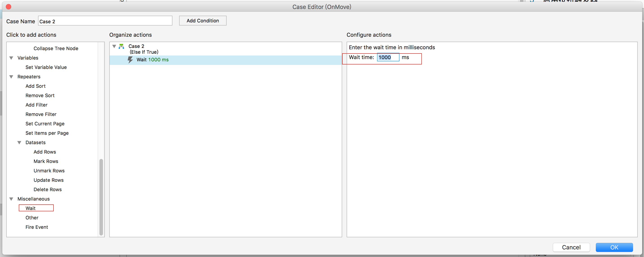Collapse the Datasets subsection
Screen dimensions: 644x257
(19, 143)
